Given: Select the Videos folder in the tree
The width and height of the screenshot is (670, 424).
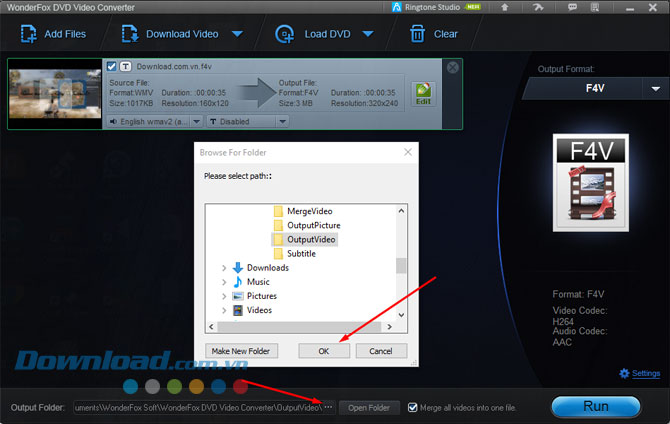Looking at the screenshot, I should coord(259,310).
